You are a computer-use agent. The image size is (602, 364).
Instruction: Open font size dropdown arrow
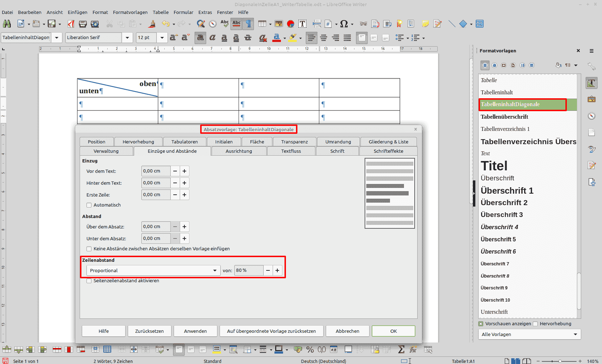pyautogui.click(x=162, y=38)
